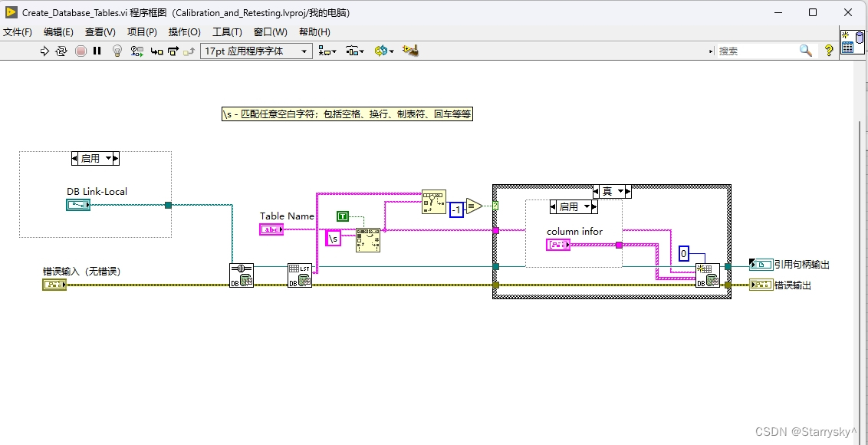The height and width of the screenshot is (445, 868).
Task: Open the application font dropdown
Action: click(304, 51)
